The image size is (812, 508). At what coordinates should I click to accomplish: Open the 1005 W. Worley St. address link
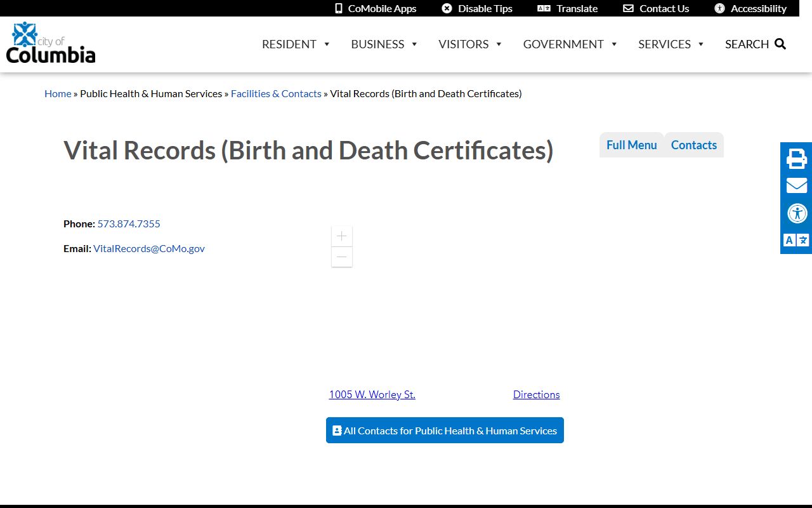click(372, 394)
